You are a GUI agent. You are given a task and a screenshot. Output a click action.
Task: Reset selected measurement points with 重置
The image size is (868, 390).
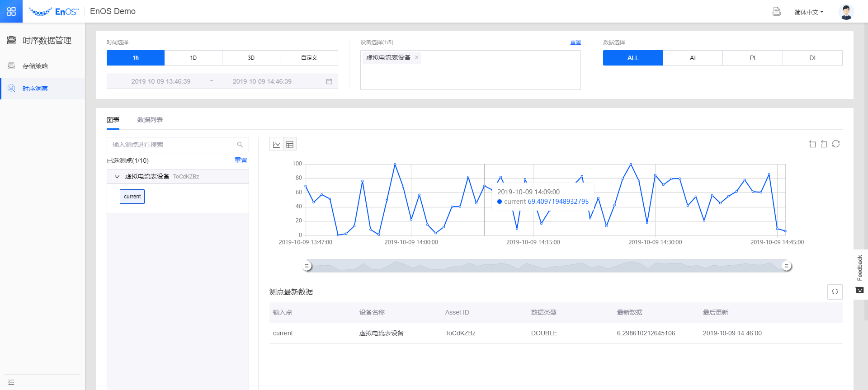pyautogui.click(x=241, y=160)
